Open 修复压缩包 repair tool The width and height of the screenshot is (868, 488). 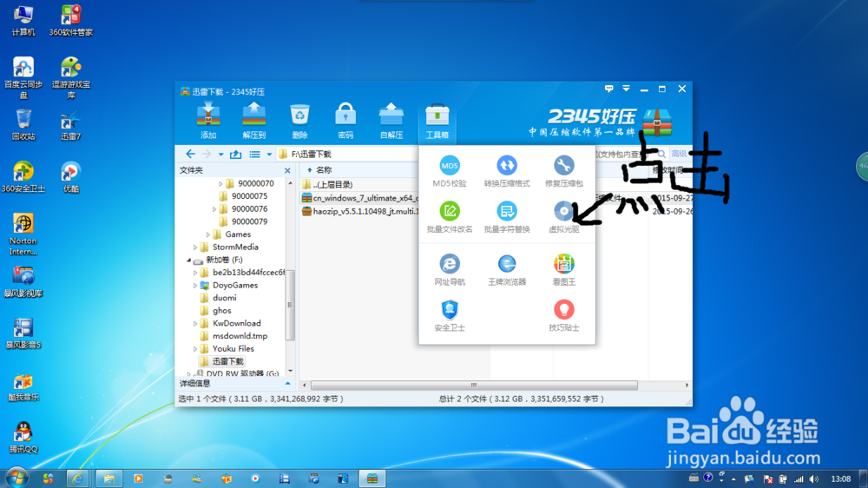[563, 171]
